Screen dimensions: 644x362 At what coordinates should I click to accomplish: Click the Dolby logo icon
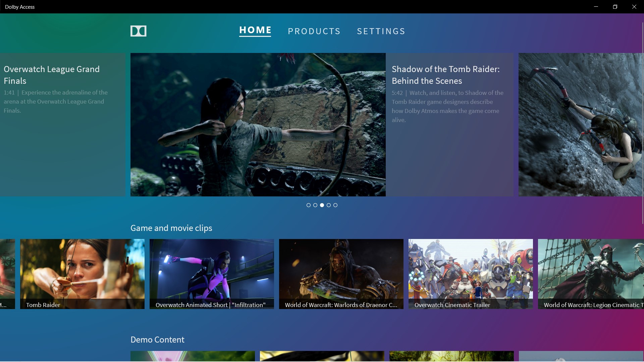(x=138, y=31)
